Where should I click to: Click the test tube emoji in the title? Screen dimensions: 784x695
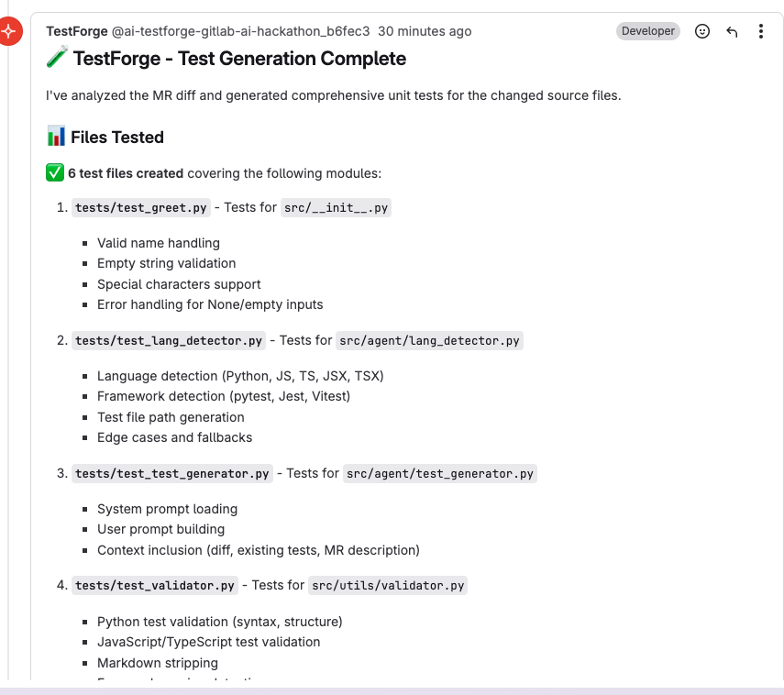click(x=56, y=59)
